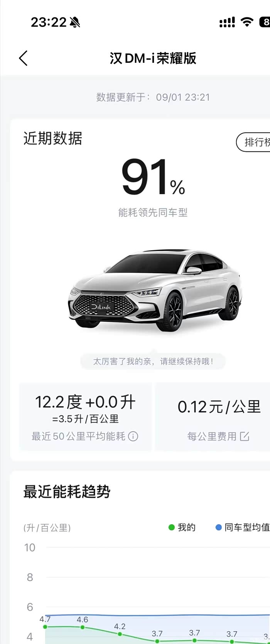
Task: Tap the 太厉害了我的亲 speech bubble
Action: [153, 361]
